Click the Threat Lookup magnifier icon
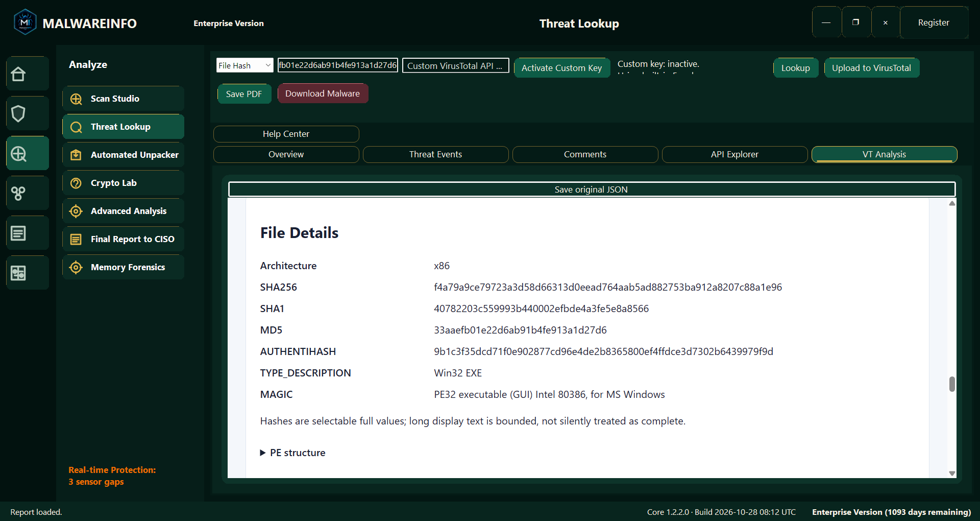Viewport: 980px width, 521px height. click(x=76, y=127)
